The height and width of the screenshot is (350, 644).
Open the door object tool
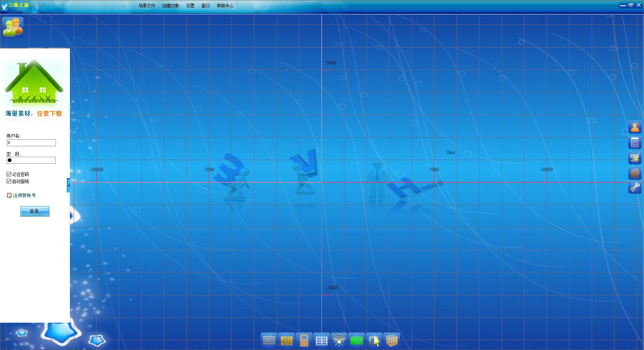[x=304, y=340]
